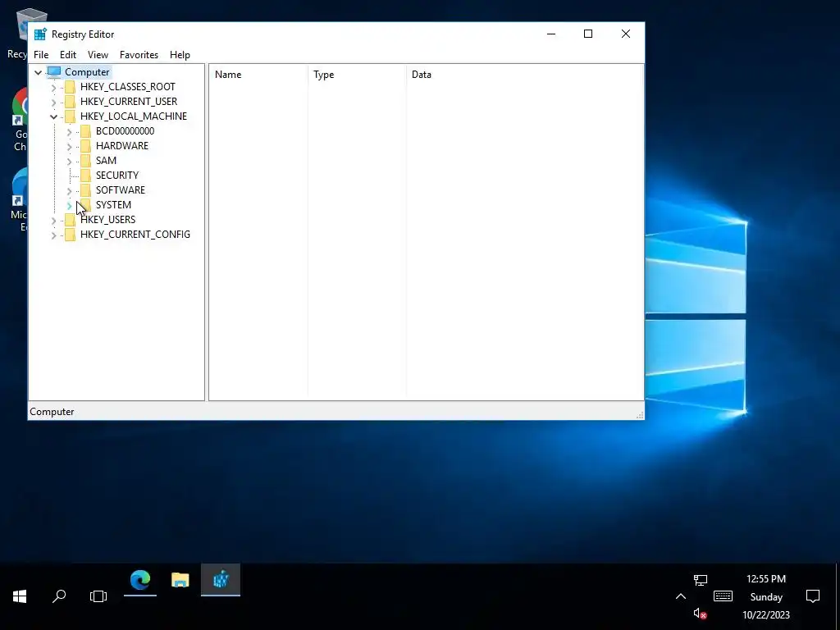The width and height of the screenshot is (840, 630).
Task: Select the SYSTEM label
Action: pos(113,204)
